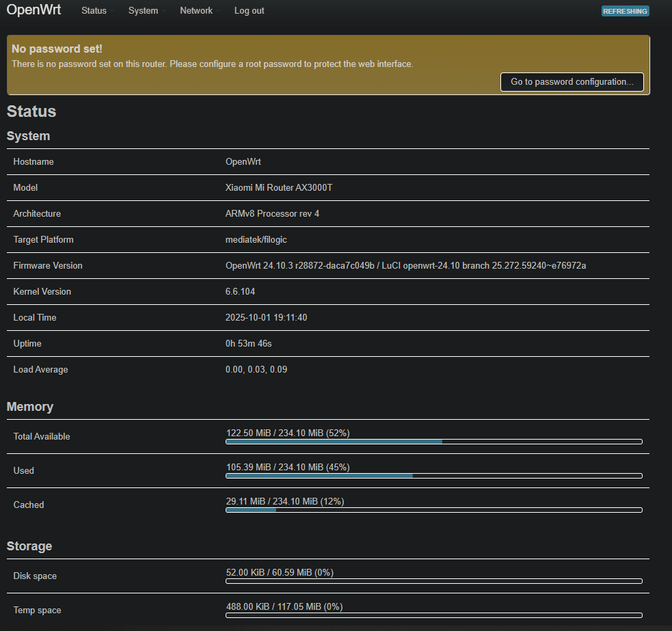This screenshot has width=672, height=631.
Task: Click the Cached memory progress bar
Action: pos(433,510)
